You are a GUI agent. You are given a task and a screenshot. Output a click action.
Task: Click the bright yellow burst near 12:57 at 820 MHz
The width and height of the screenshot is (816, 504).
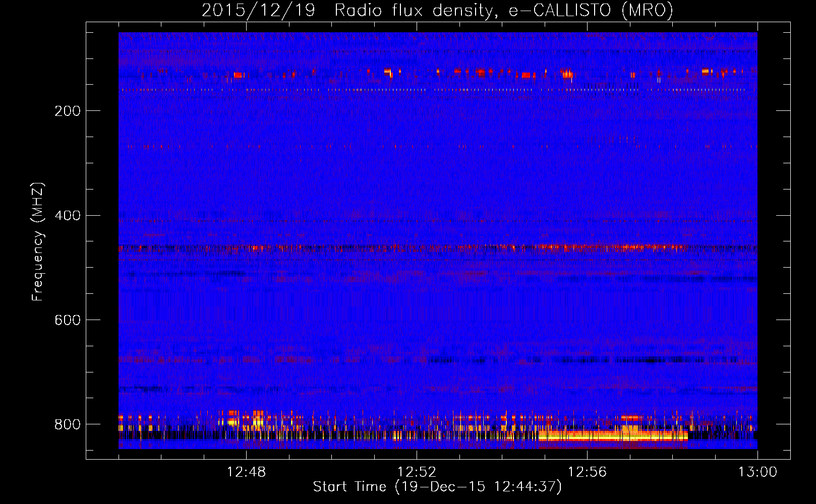tap(613, 435)
